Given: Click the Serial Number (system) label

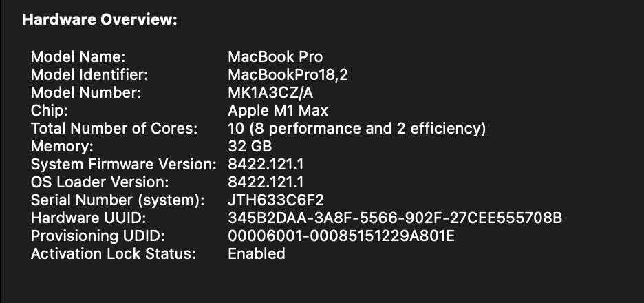Looking at the screenshot, I should coord(118,200).
